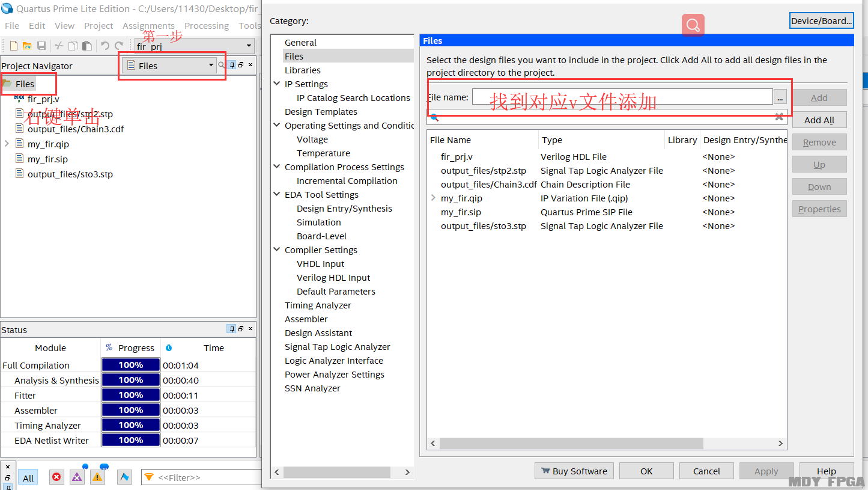Toggle the critical warning messages filter
Image resolution: width=868 pixels, height=490 pixels.
(77, 477)
